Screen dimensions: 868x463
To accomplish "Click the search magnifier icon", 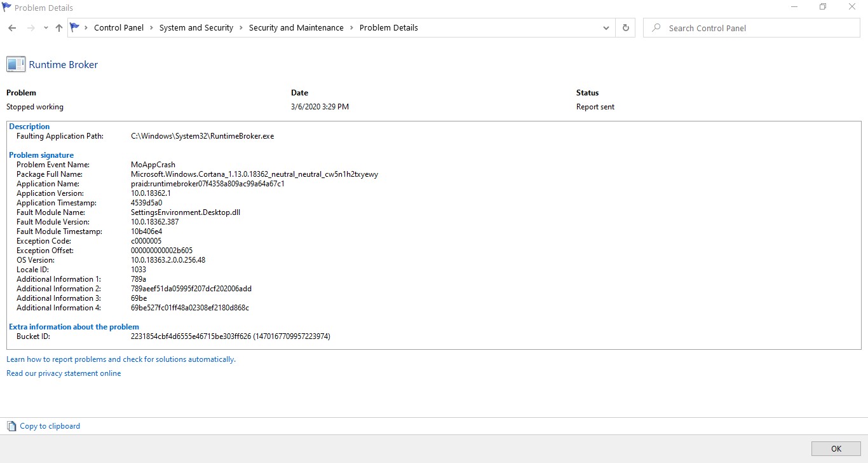I will [x=656, y=28].
